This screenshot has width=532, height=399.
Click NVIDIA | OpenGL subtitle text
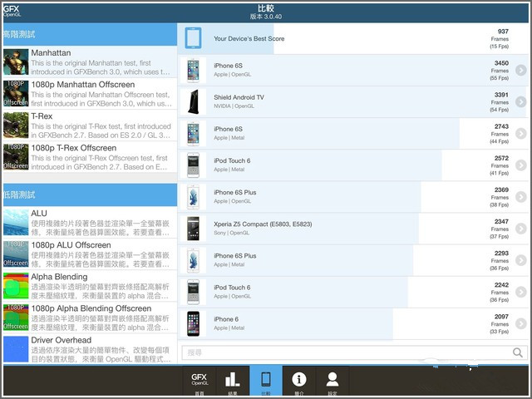pos(234,106)
